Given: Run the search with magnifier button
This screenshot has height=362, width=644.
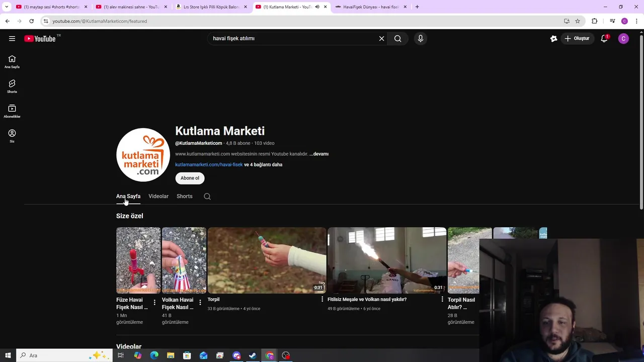Looking at the screenshot, I should [x=397, y=38].
